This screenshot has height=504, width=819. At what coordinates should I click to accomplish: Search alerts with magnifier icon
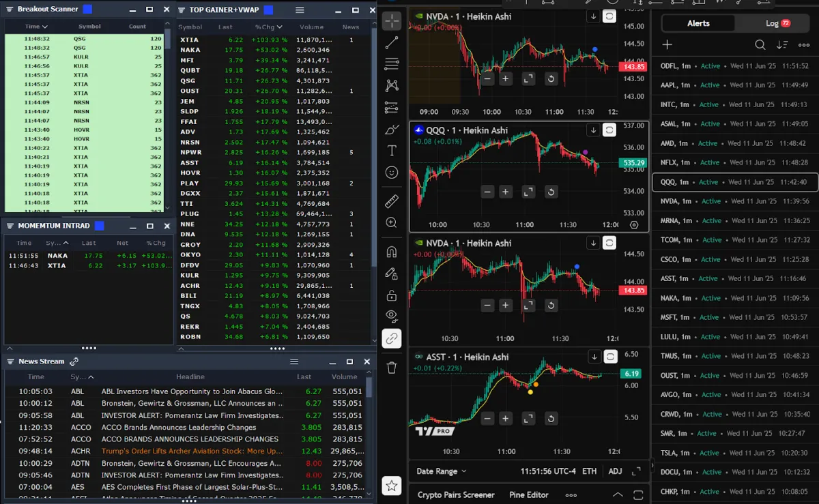click(x=760, y=45)
